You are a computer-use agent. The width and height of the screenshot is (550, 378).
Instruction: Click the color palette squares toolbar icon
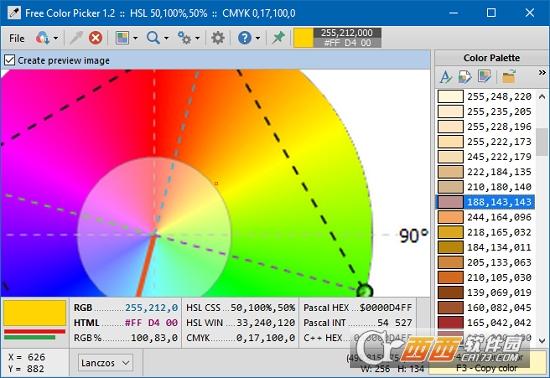click(122, 38)
